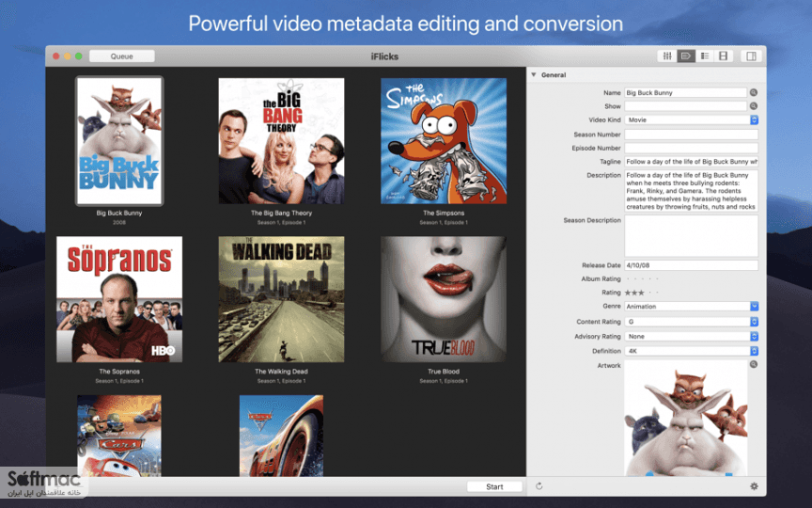Select The Sopranos poster
The image size is (812, 508).
[119, 299]
